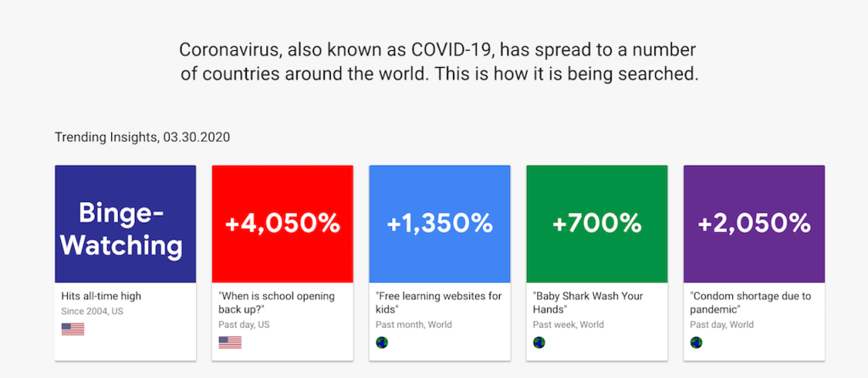This screenshot has width=868, height=378.
Task: Open "Free learning websites for kids" query
Action: click(x=439, y=303)
